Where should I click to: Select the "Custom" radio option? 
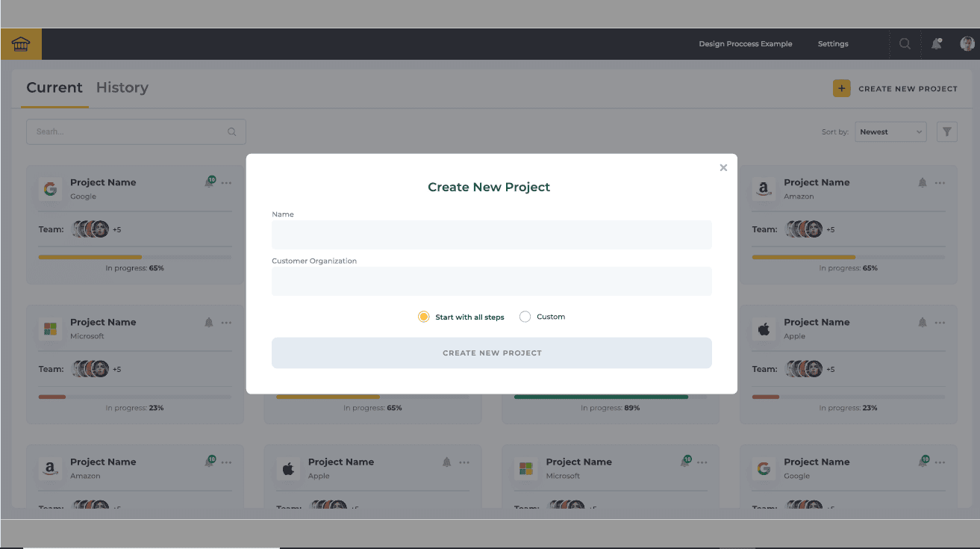click(525, 317)
